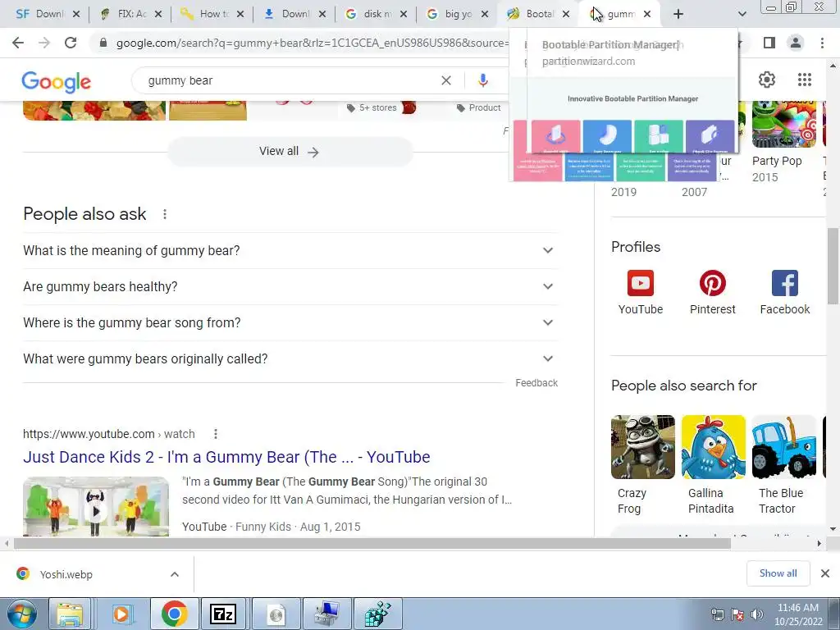
Task: Open The Blue Tractor related search
Action: (783, 465)
